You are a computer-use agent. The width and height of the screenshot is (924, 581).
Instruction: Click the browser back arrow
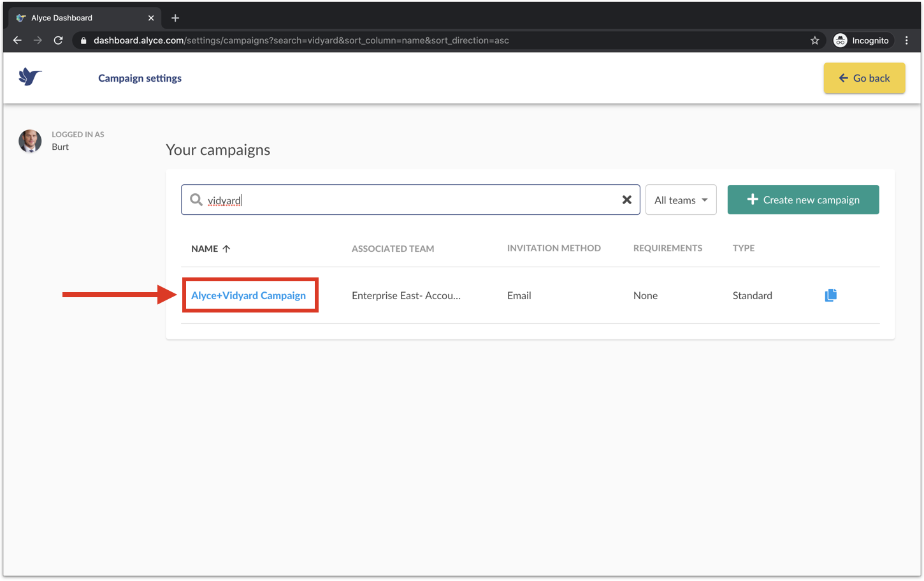(17, 40)
